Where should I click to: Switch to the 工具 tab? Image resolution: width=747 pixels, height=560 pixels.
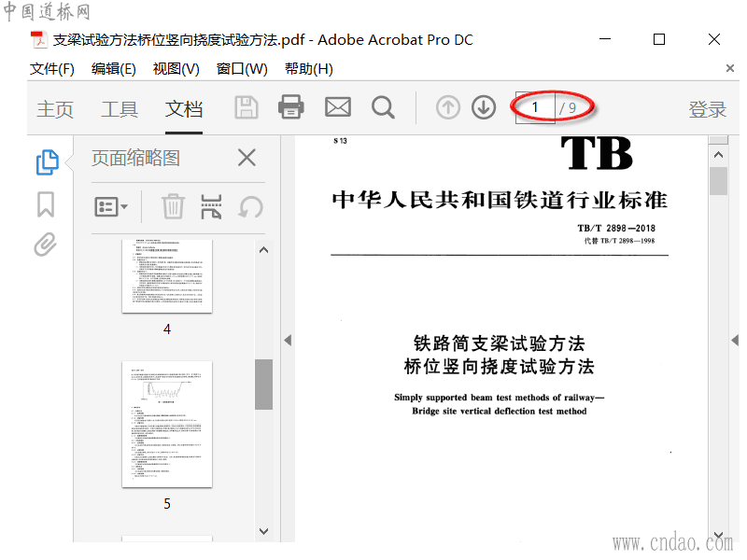[x=120, y=109]
